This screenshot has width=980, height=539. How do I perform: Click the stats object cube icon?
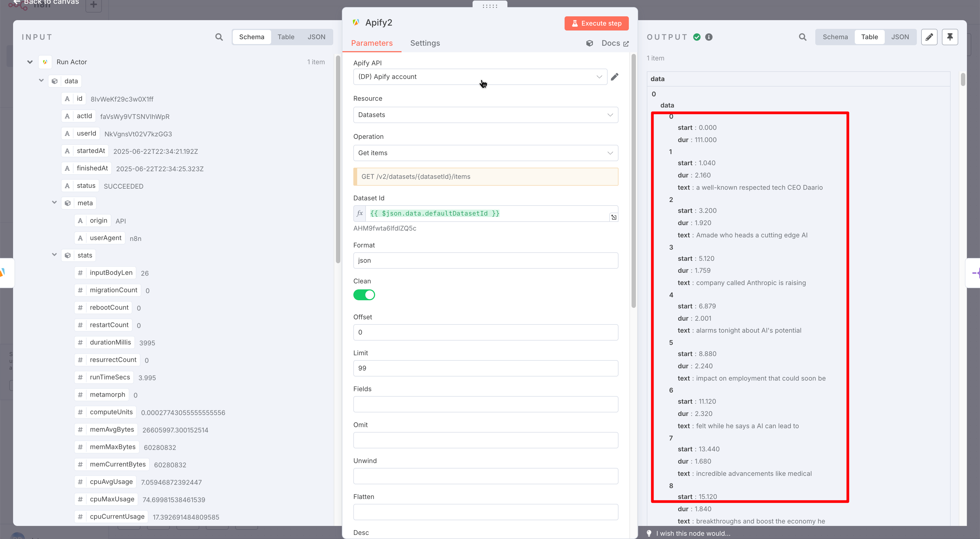[x=68, y=255]
